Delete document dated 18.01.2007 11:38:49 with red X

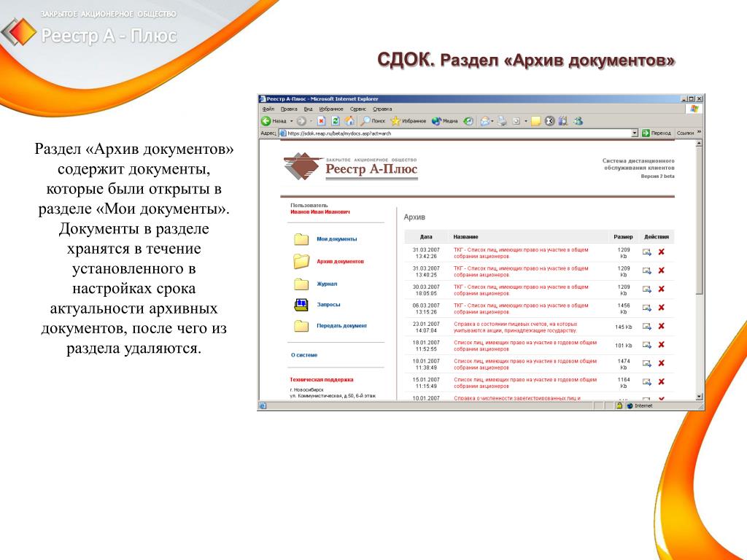pos(661,363)
